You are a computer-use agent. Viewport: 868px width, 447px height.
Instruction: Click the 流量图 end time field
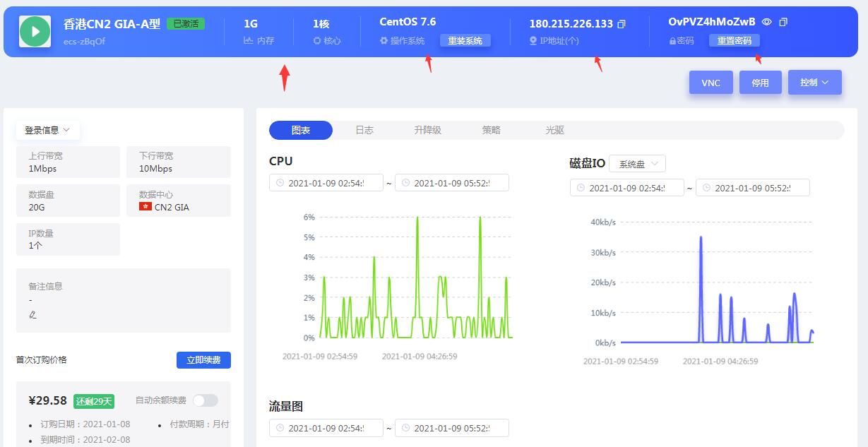click(452, 428)
